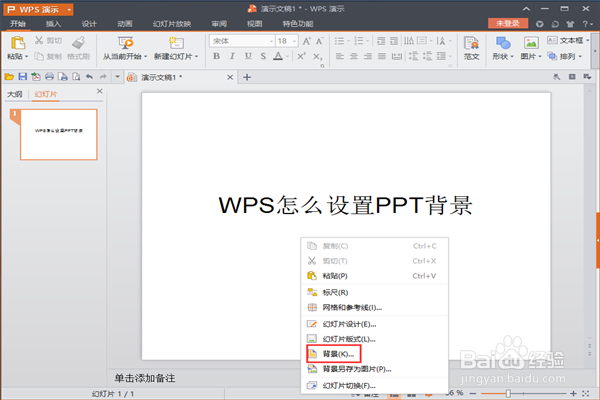Center-align text in ribbon
600x400 pixels.
click(354, 56)
